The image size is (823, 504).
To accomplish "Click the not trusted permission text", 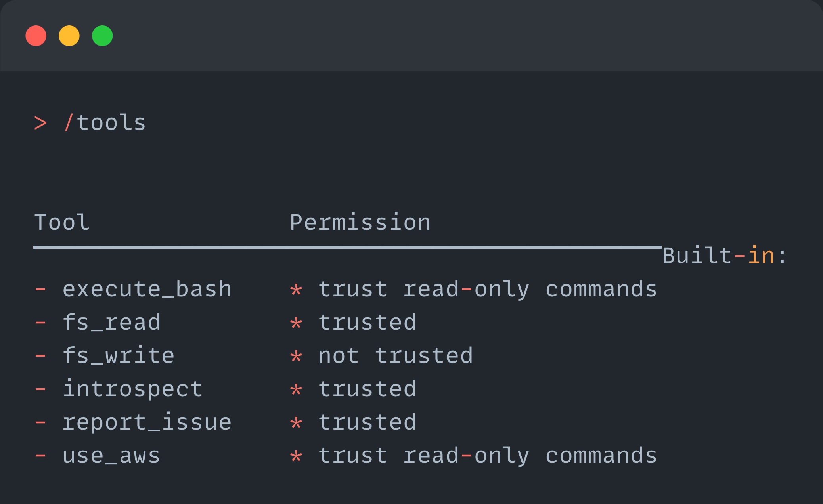I will pos(396,356).
